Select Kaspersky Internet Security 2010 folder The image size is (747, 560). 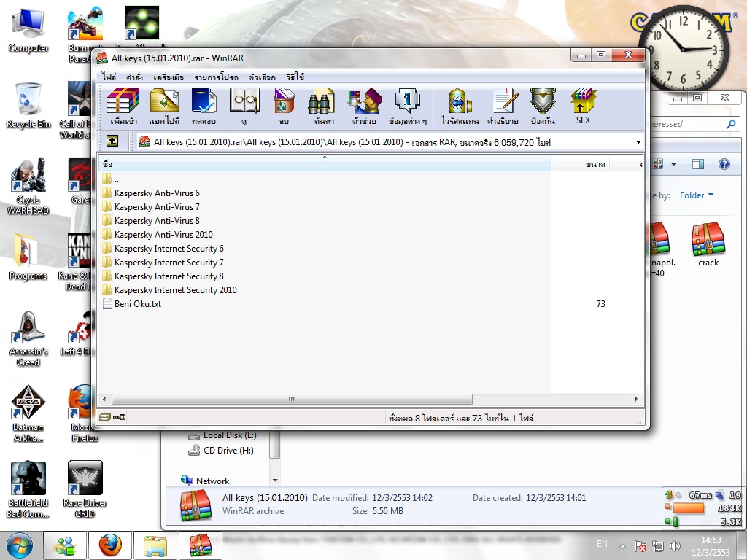pyautogui.click(x=169, y=289)
